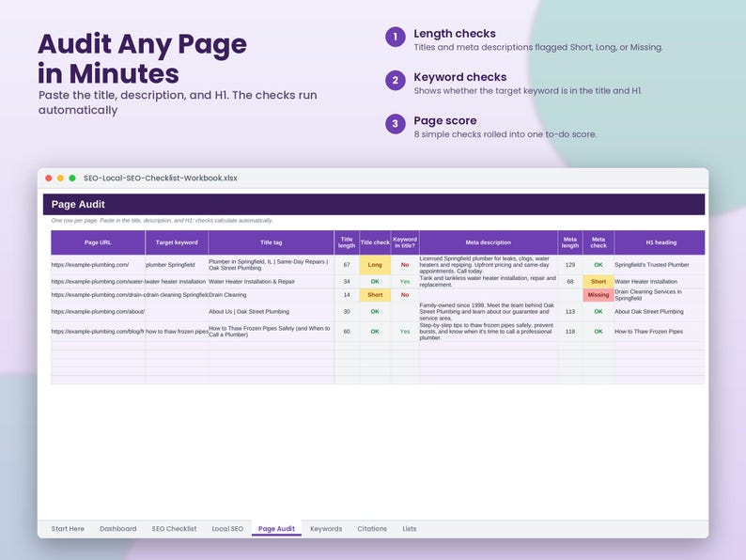Select the Meta description column header
Screen dimensions: 746x560
(x=489, y=242)
